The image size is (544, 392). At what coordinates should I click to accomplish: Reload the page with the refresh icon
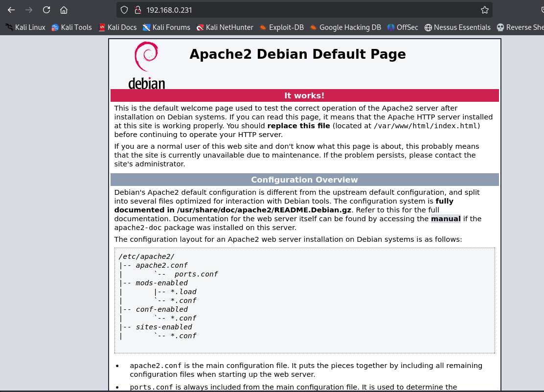(46, 10)
